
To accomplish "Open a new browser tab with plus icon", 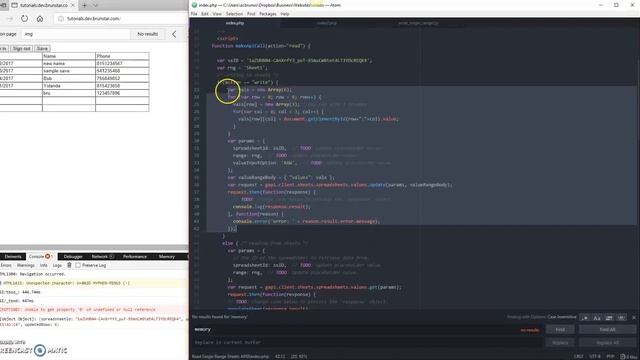I will (84, 5).
